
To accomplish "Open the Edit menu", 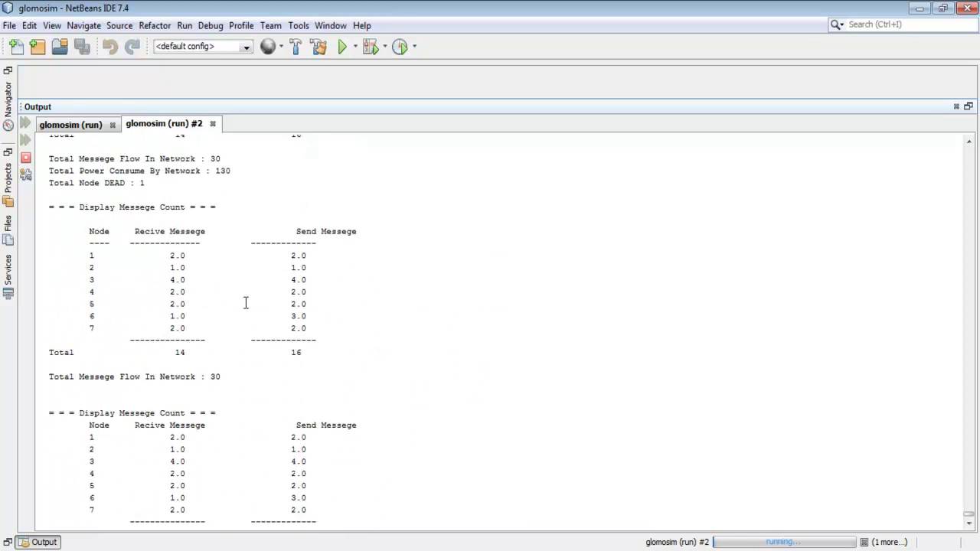I will 29,25.
